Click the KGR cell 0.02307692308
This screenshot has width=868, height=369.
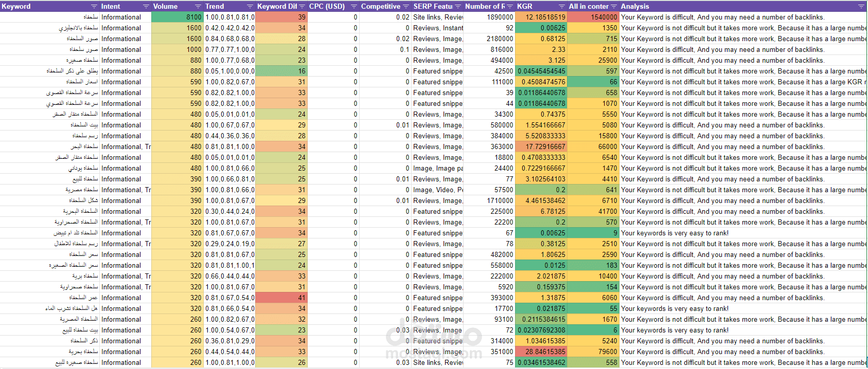click(x=541, y=330)
